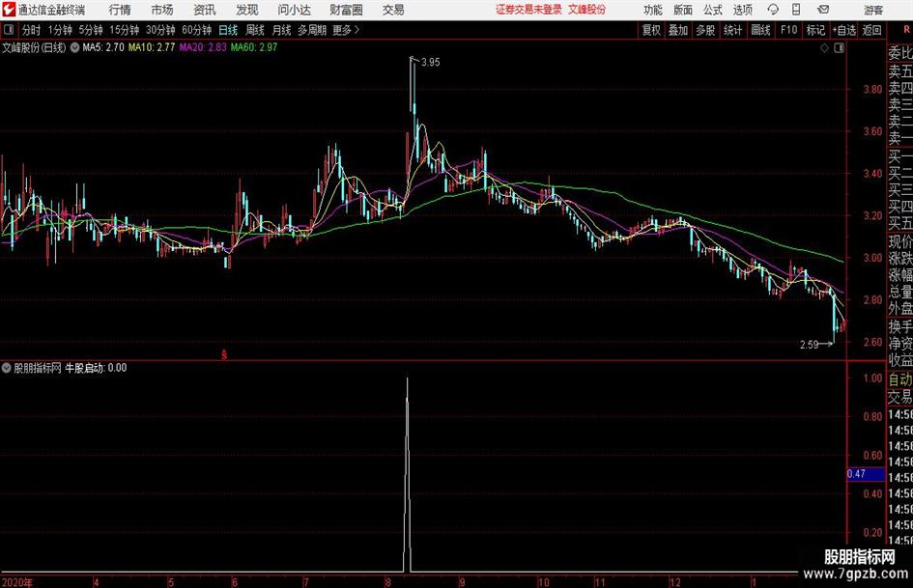
Task: Click 证券交易未登录 login link
Action: click(x=528, y=10)
